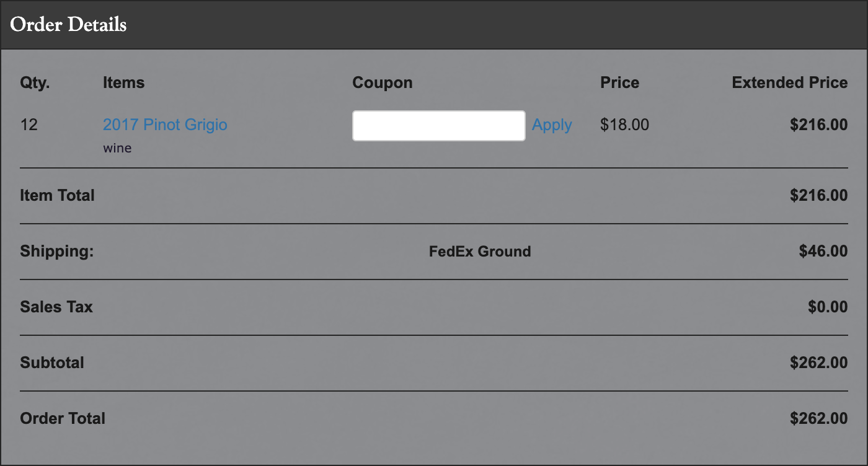
Task: Click the Qty. column header
Action: point(35,83)
